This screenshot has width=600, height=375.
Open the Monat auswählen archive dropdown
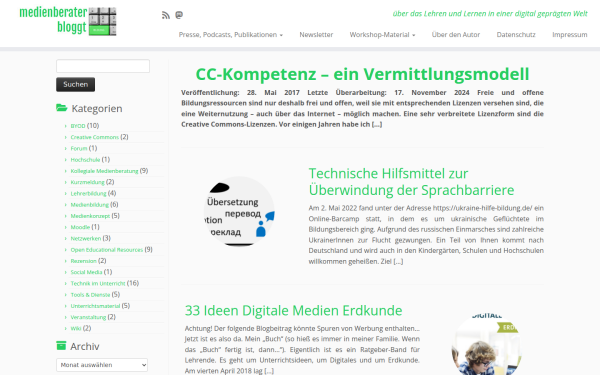(102, 365)
